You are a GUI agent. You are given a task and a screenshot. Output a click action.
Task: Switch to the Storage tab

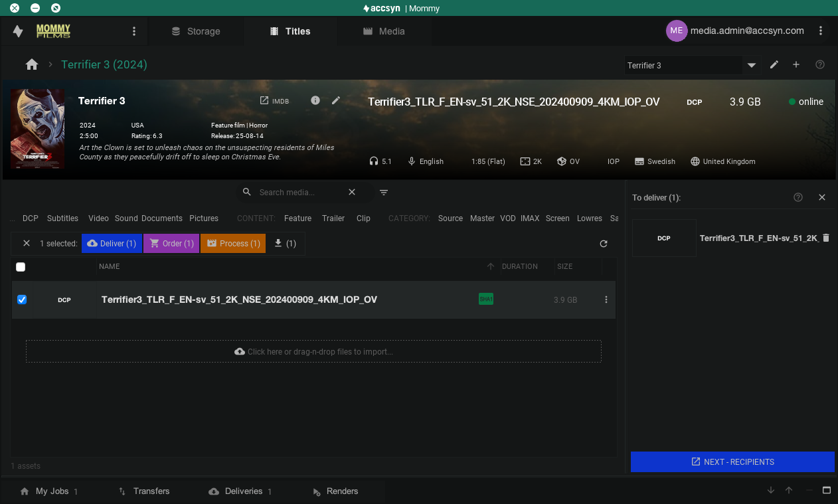(x=196, y=31)
